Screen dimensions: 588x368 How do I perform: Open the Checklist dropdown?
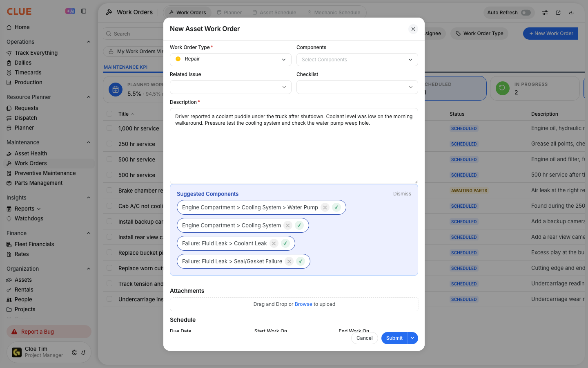pyautogui.click(x=357, y=87)
